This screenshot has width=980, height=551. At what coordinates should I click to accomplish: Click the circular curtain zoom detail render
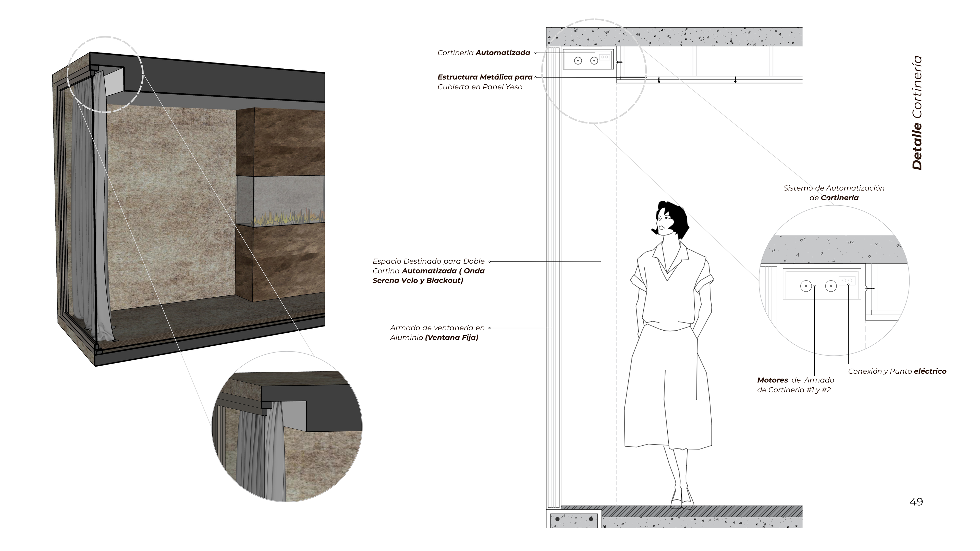tap(287, 427)
